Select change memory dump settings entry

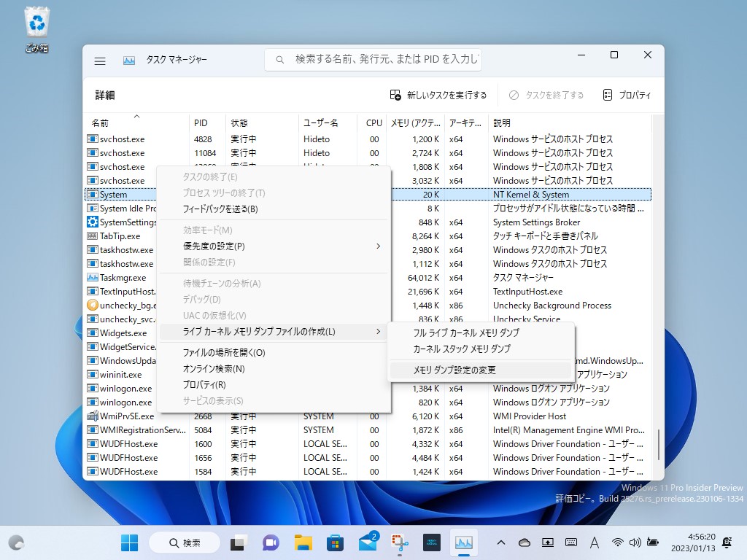click(481, 370)
